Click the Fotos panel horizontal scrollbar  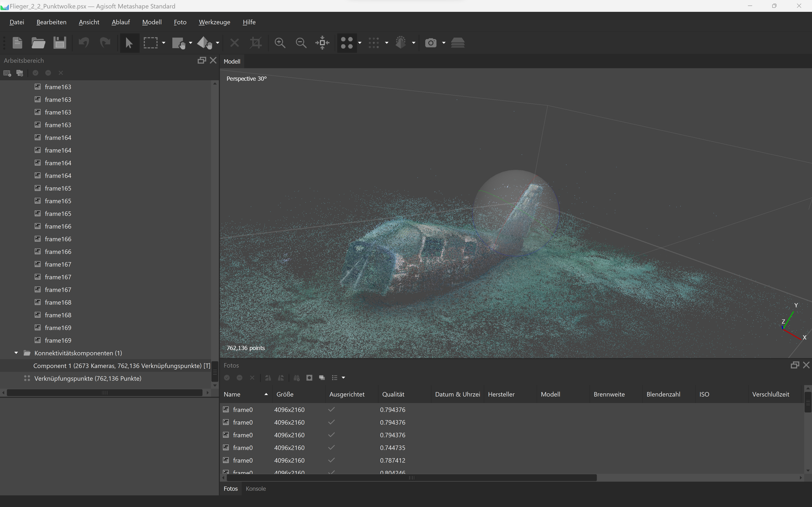pyautogui.click(x=411, y=477)
